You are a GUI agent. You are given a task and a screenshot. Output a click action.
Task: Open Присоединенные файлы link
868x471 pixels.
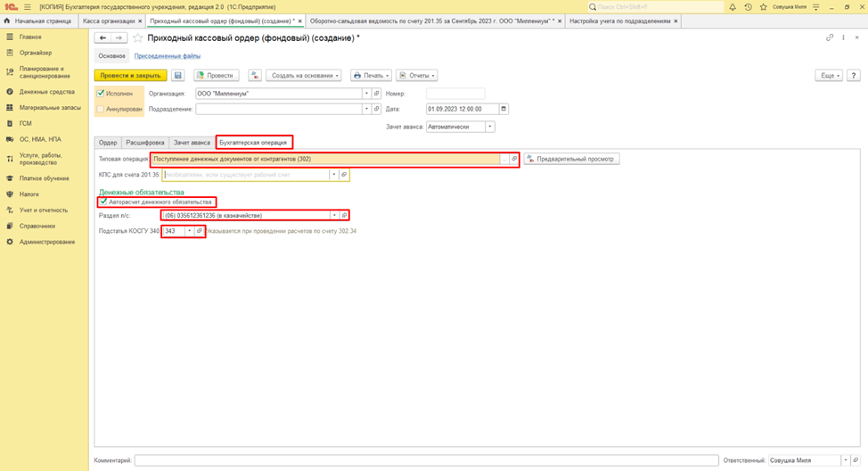168,56
